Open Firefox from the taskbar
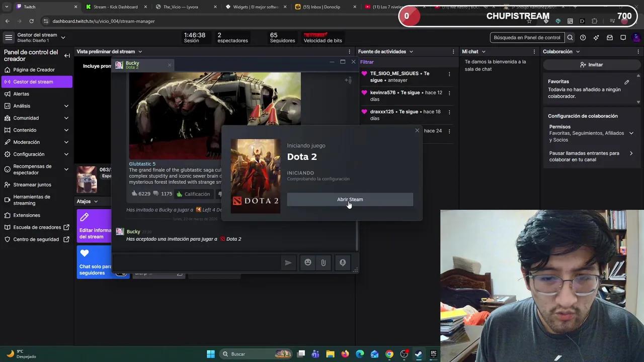644x362 pixels. [345, 354]
